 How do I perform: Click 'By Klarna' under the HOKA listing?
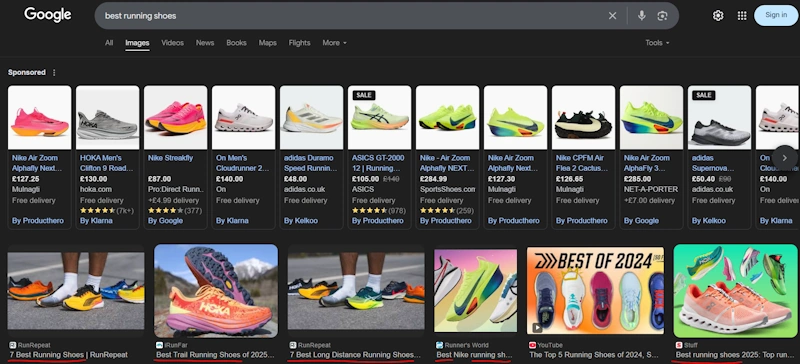(x=96, y=221)
